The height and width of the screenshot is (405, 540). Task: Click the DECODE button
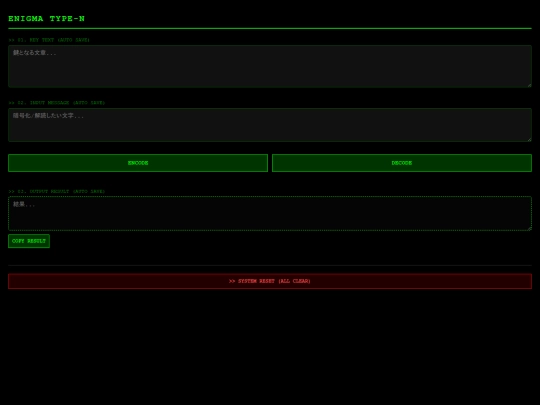402,163
